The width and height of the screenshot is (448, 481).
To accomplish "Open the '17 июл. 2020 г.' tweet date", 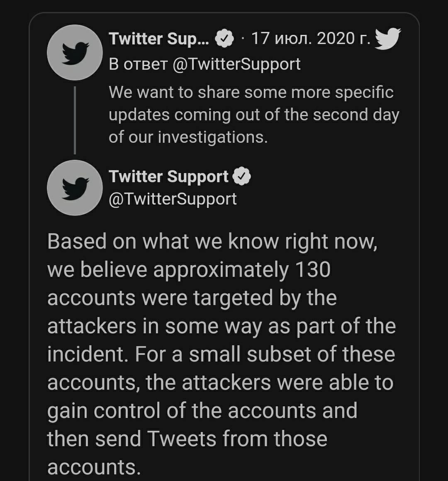I will [x=311, y=39].
